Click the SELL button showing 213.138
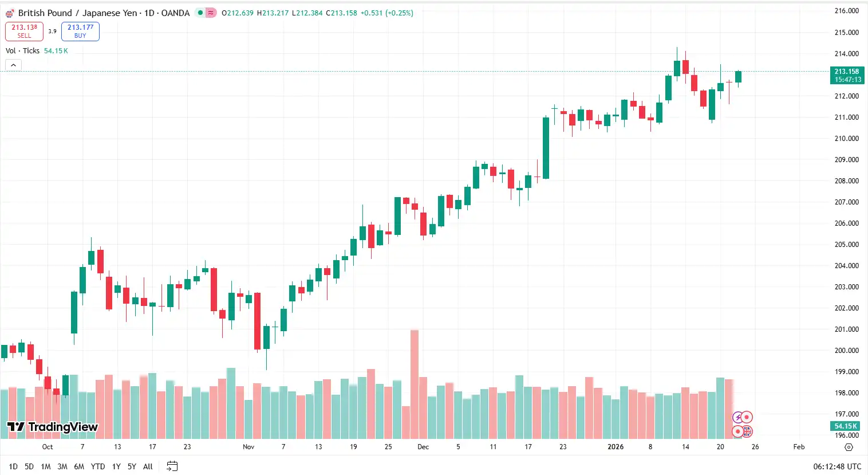This screenshot has width=868, height=475. point(23,31)
